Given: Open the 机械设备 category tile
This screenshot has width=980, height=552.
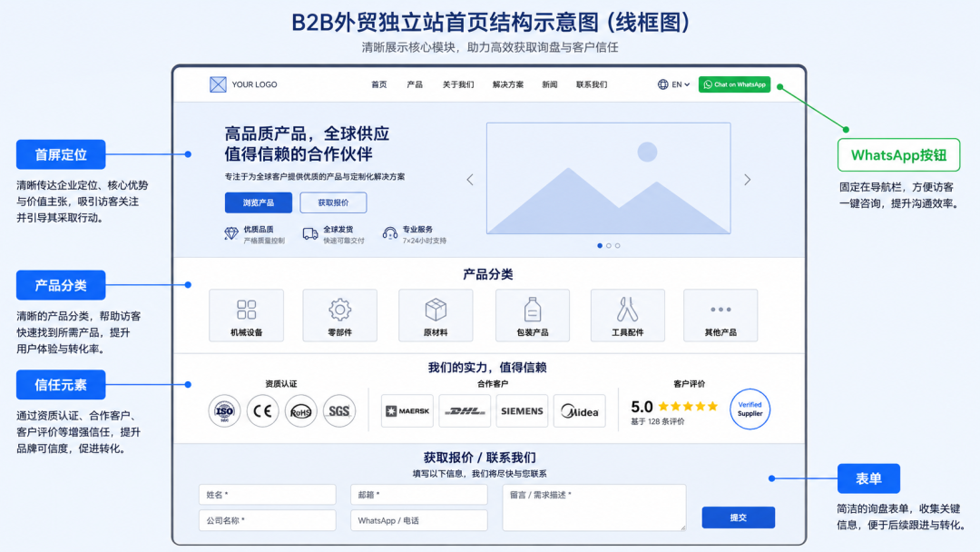Looking at the screenshot, I should point(246,315).
